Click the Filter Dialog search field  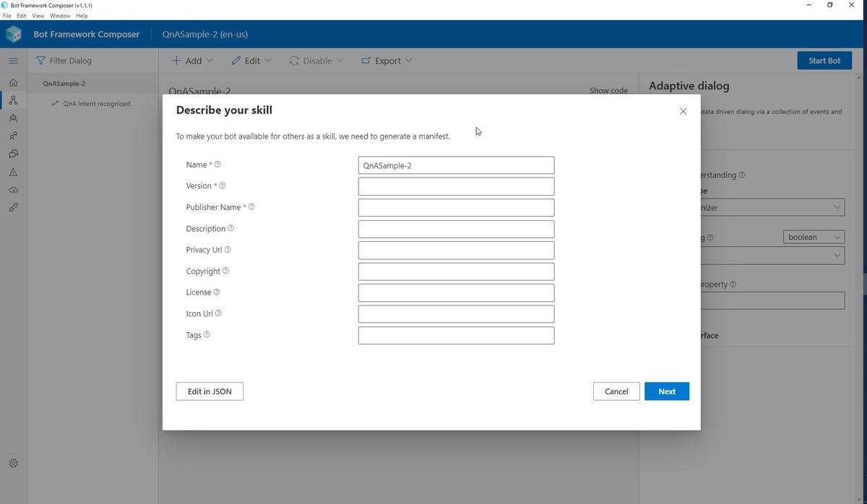[92, 61]
